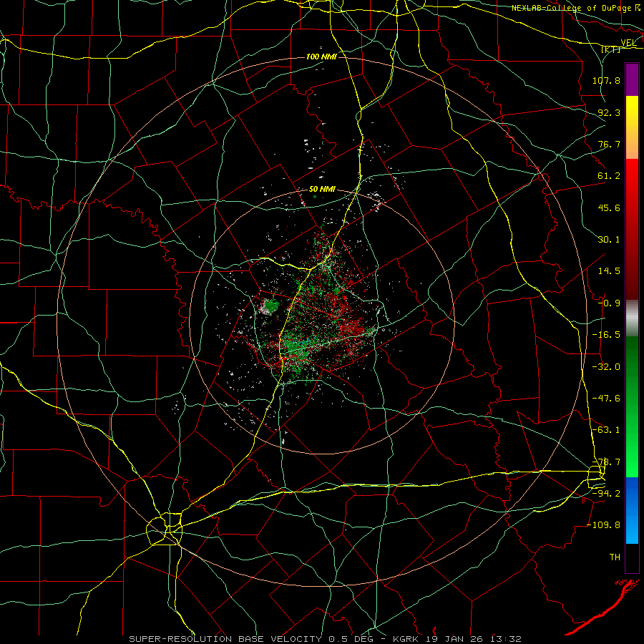This screenshot has width=644, height=644.
Task: Click the VEL legend title
Action: pos(628,42)
